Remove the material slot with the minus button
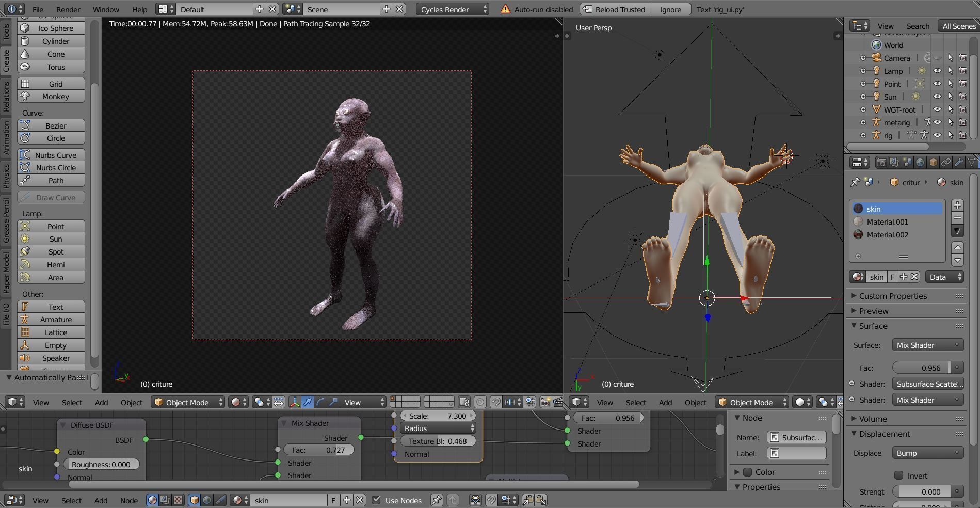This screenshot has width=980, height=508. click(957, 218)
